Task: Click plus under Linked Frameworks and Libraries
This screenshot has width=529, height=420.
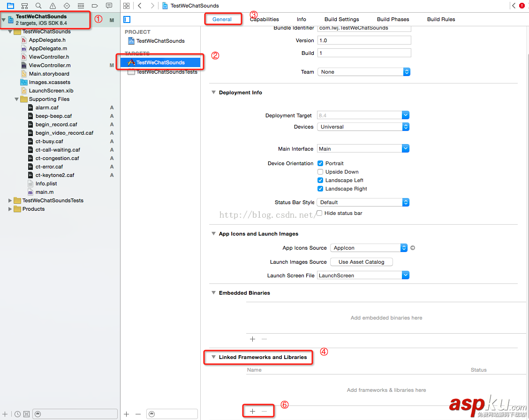Action: (252, 411)
